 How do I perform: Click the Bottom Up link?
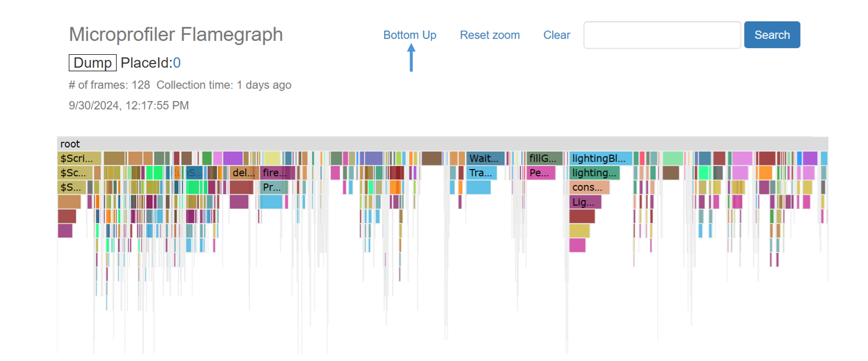(x=409, y=35)
